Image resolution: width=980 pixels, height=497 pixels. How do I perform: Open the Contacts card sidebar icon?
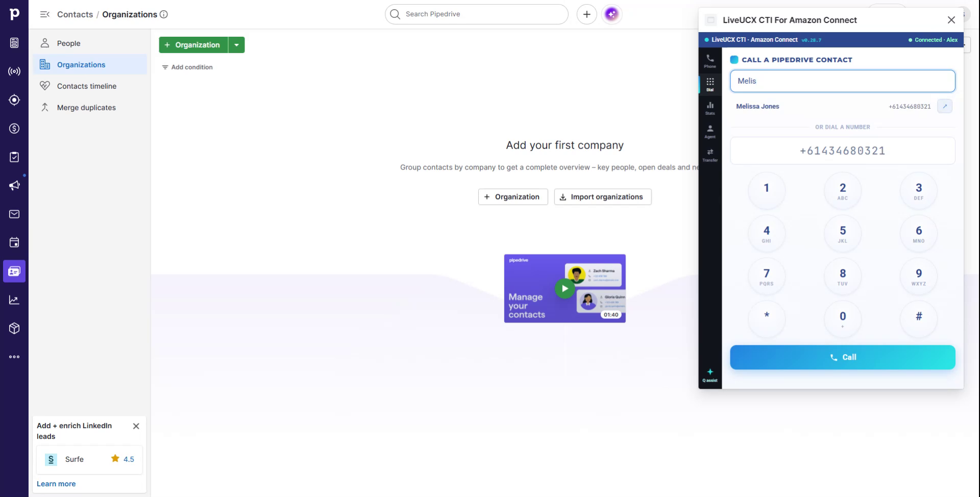point(14,271)
